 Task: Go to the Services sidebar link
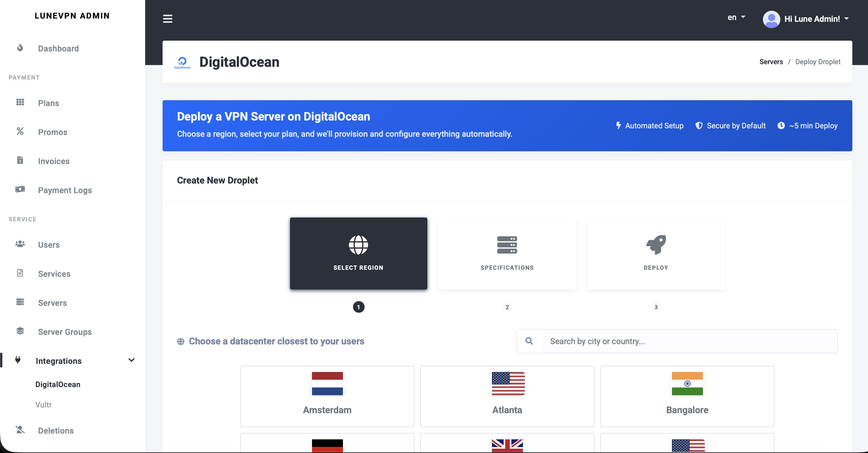coord(54,274)
